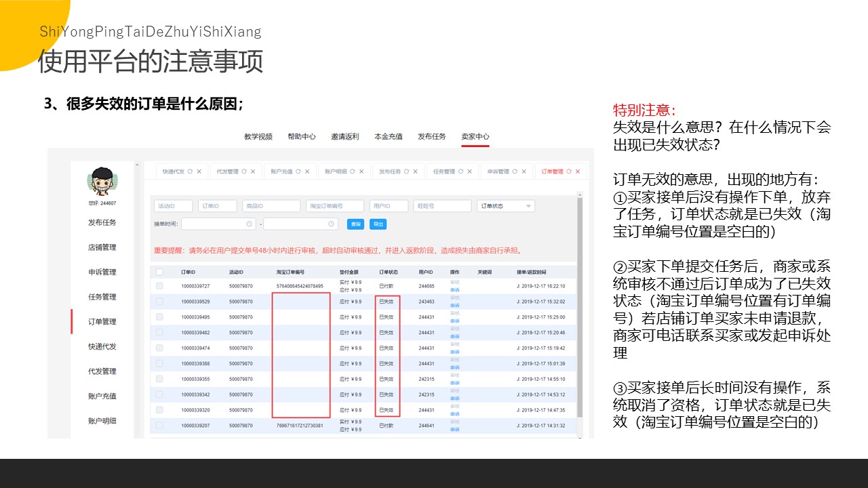The height and width of the screenshot is (488, 868).
Task: Open the start time clock picker
Action: coord(249,224)
